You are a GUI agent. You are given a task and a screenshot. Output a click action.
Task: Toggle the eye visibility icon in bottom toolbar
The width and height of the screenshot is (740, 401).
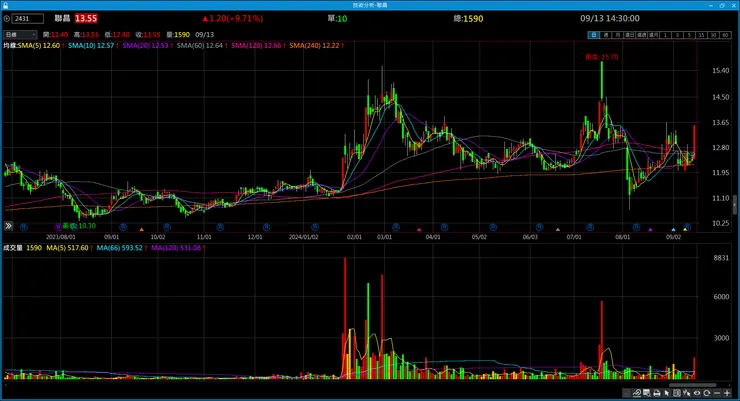(697, 393)
